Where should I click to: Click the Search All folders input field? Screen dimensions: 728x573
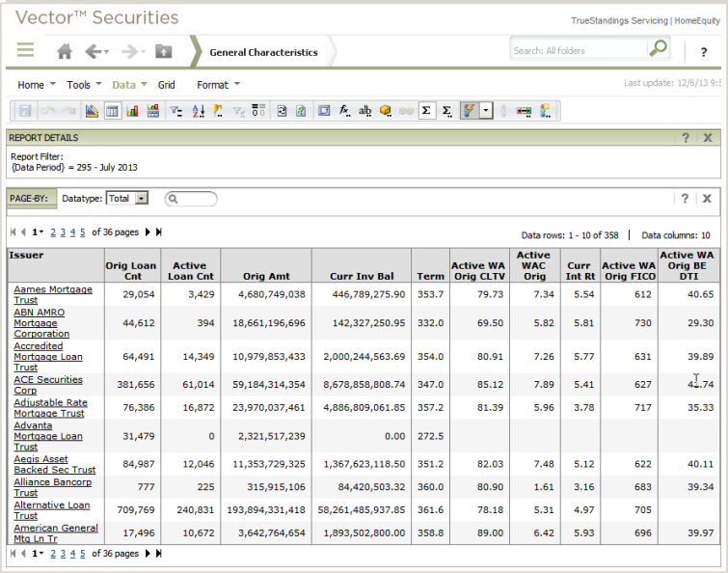coord(579,50)
